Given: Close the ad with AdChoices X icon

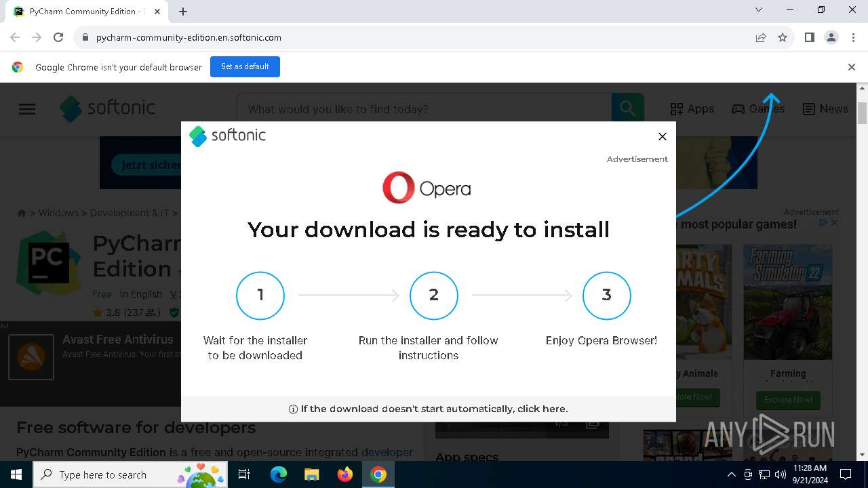Looking at the screenshot, I should (x=834, y=223).
